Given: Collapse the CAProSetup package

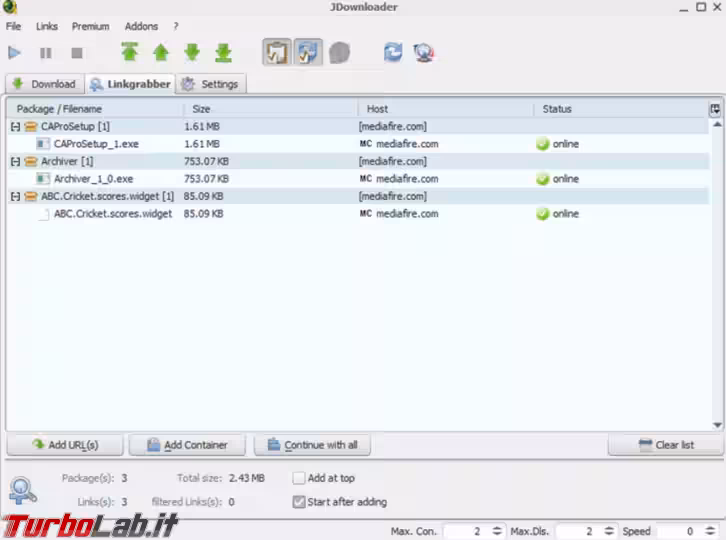Looking at the screenshot, I should tap(15, 127).
